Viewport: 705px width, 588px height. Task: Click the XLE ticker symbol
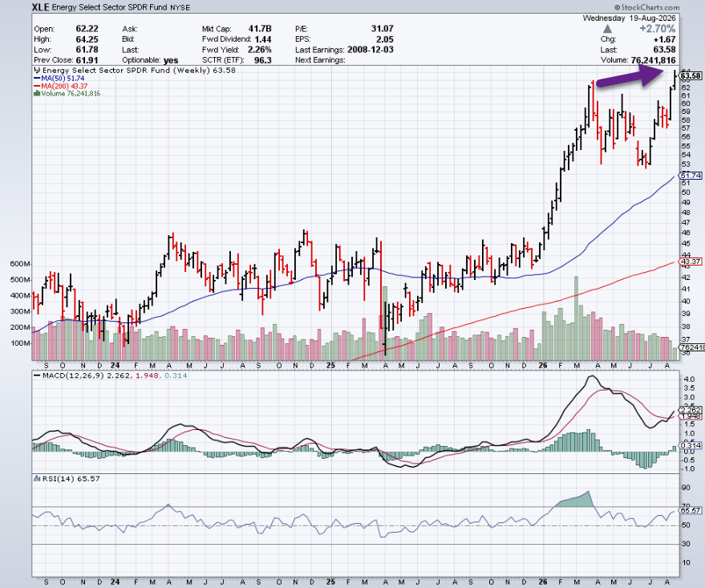pyautogui.click(x=40, y=7)
